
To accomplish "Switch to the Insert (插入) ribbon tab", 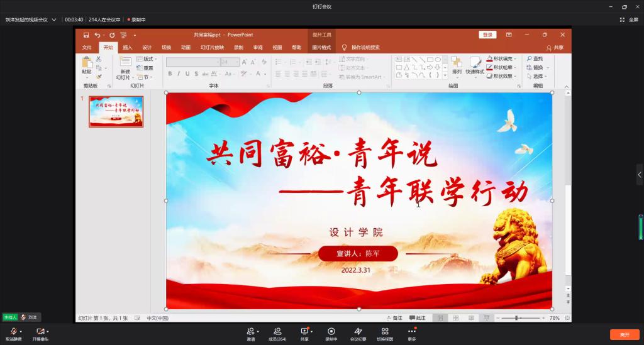I will [x=128, y=47].
